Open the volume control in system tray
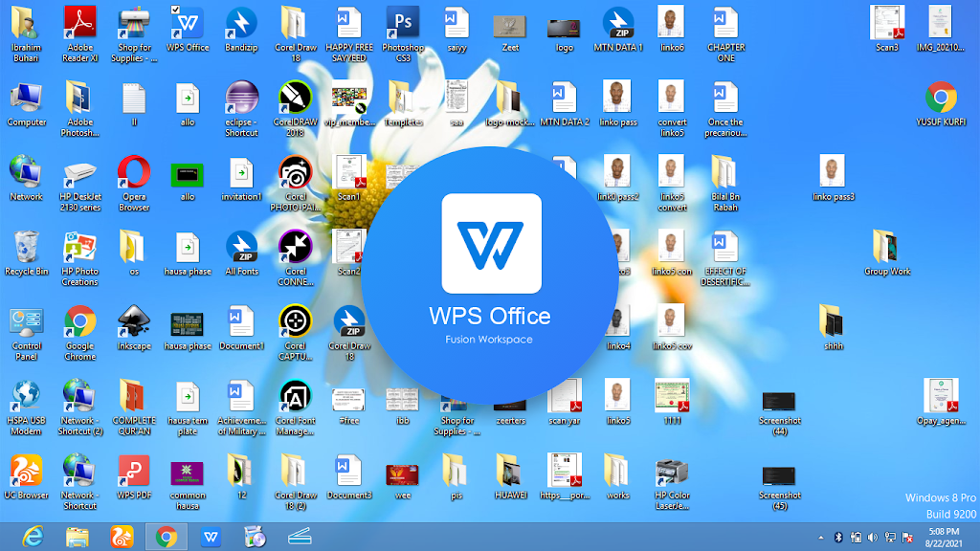The height and width of the screenshot is (551, 980). pyautogui.click(x=873, y=538)
